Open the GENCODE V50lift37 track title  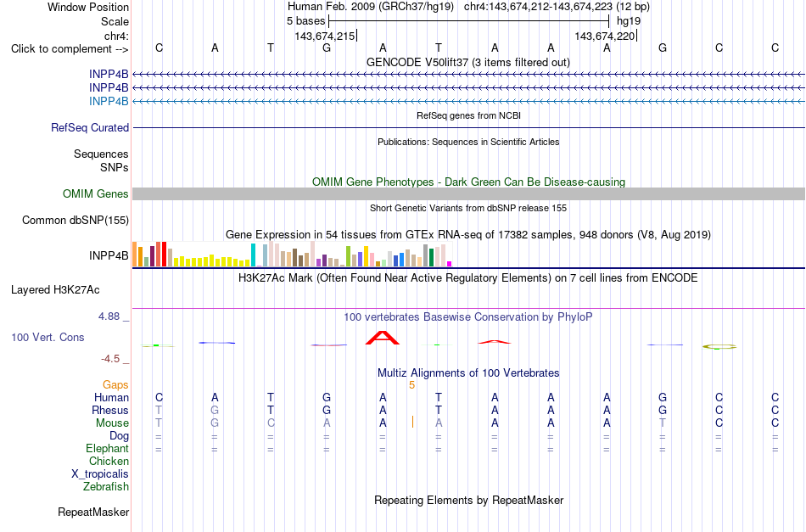coord(468,62)
